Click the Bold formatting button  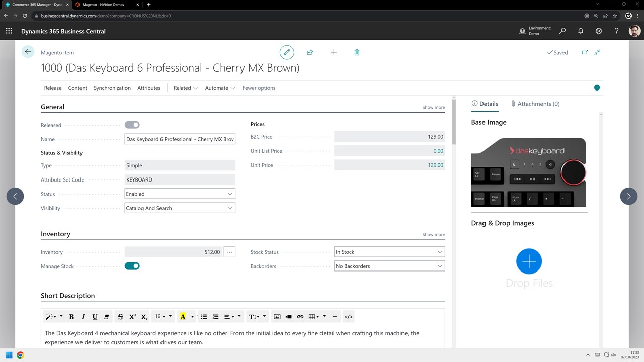coord(71,317)
